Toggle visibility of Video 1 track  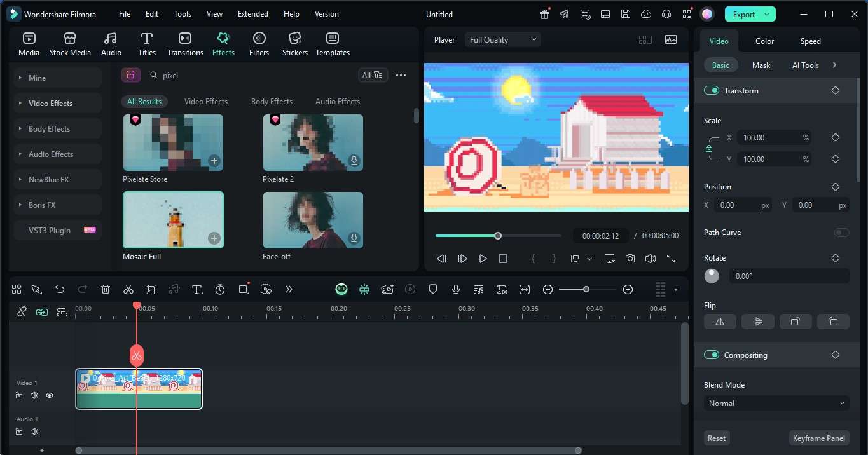(50, 395)
